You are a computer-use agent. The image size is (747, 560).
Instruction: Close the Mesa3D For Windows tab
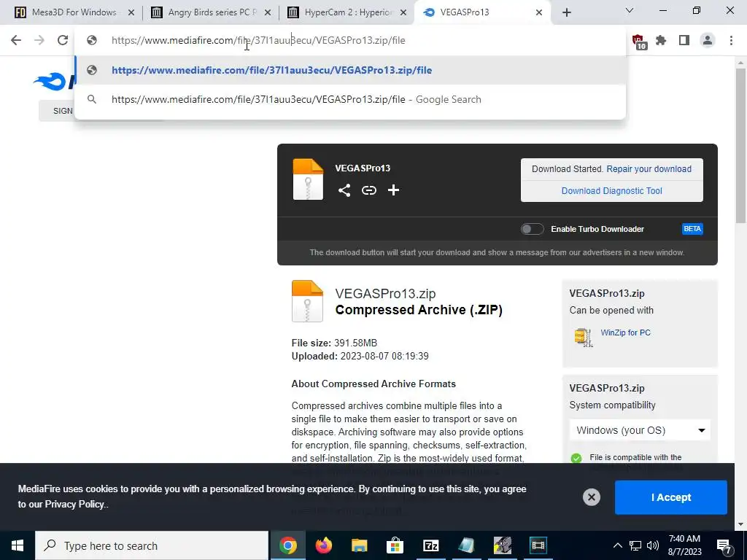click(131, 12)
